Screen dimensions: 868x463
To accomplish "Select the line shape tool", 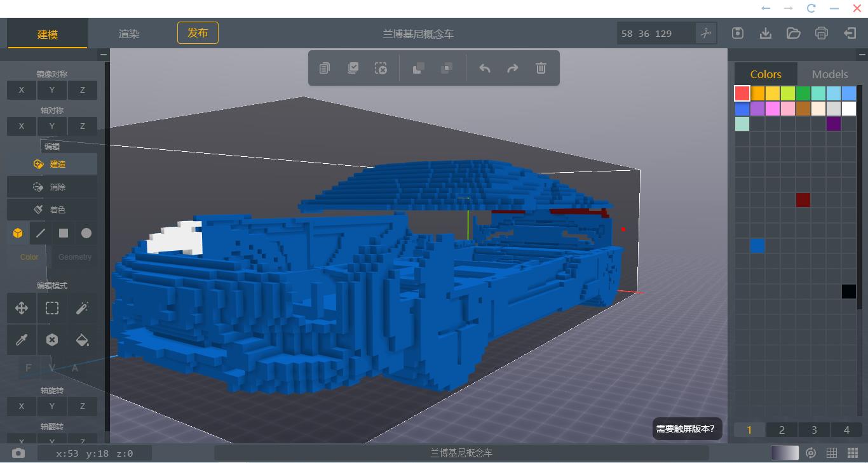I will pyautogui.click(x=41, y=234).
